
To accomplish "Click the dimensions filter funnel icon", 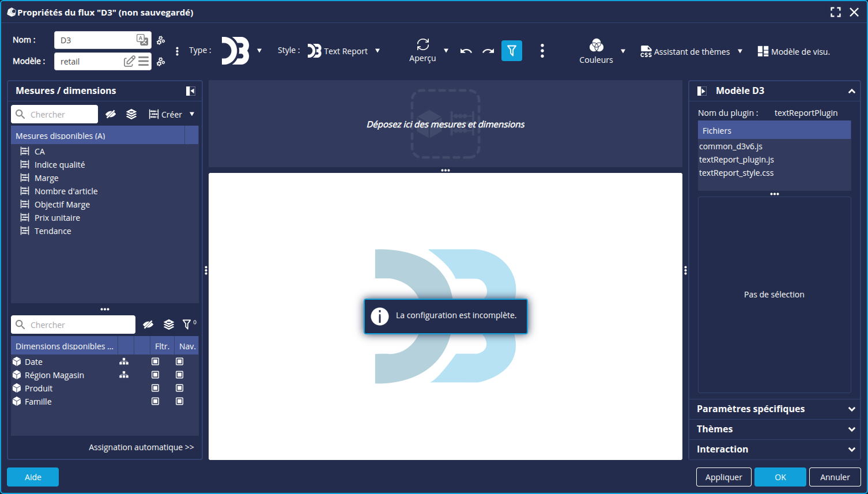I will 187,325.
